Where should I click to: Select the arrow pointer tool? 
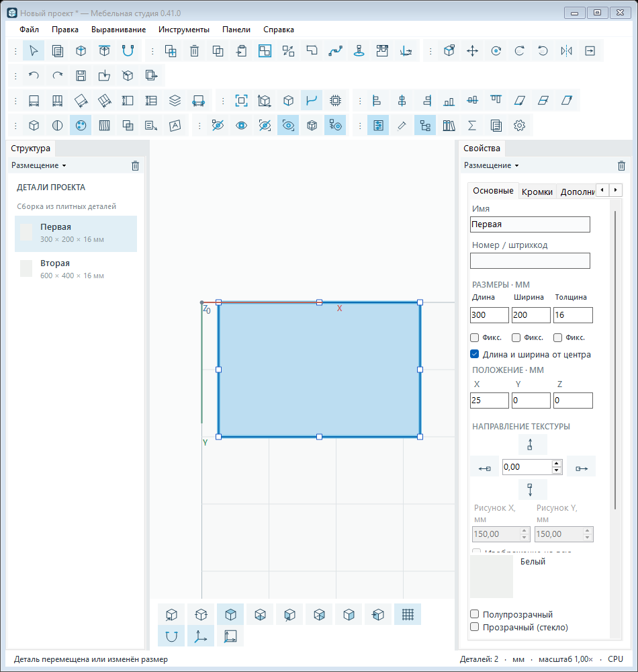[34, 50]
